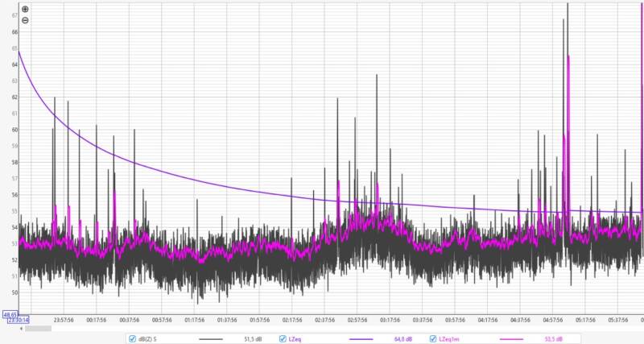Click the 60 dB y-axis label
The width and height of the screenshot is (644, 344).
pos(14,130)
